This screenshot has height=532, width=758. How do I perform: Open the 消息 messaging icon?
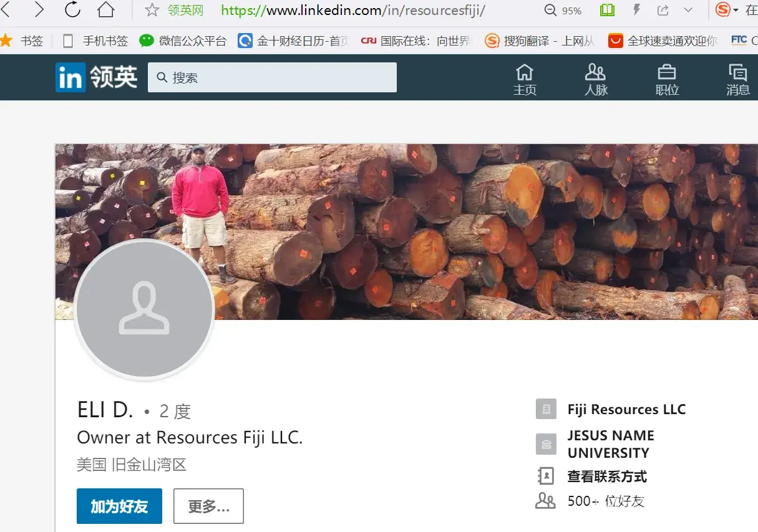pyautogui.click(x=737, y=79)
